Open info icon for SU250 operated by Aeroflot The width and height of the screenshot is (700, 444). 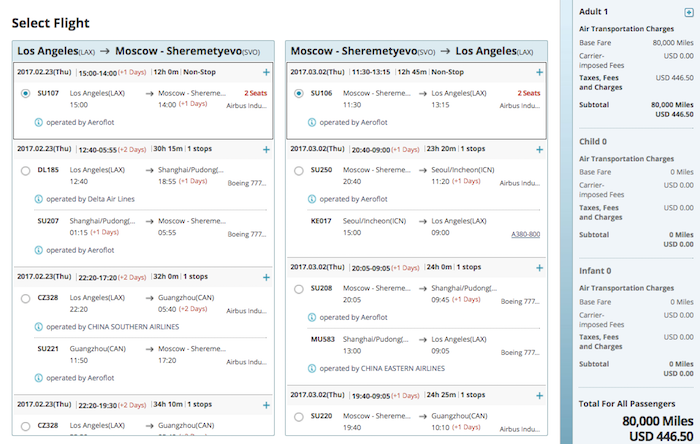point(312,199)
